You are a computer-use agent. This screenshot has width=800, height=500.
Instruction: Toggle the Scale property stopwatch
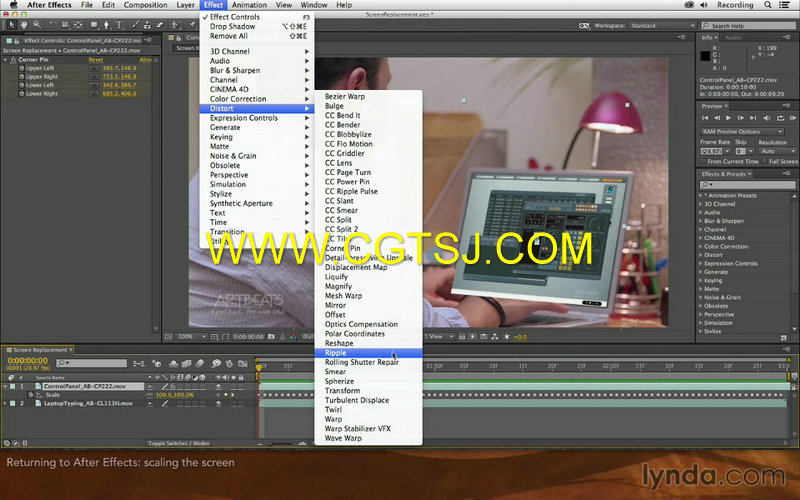[x=31, y=395]
